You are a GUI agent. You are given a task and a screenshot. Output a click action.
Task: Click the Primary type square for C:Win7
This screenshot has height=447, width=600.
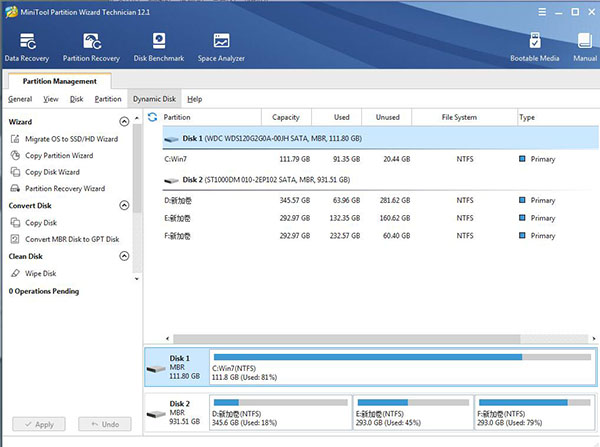coord(522,159)
